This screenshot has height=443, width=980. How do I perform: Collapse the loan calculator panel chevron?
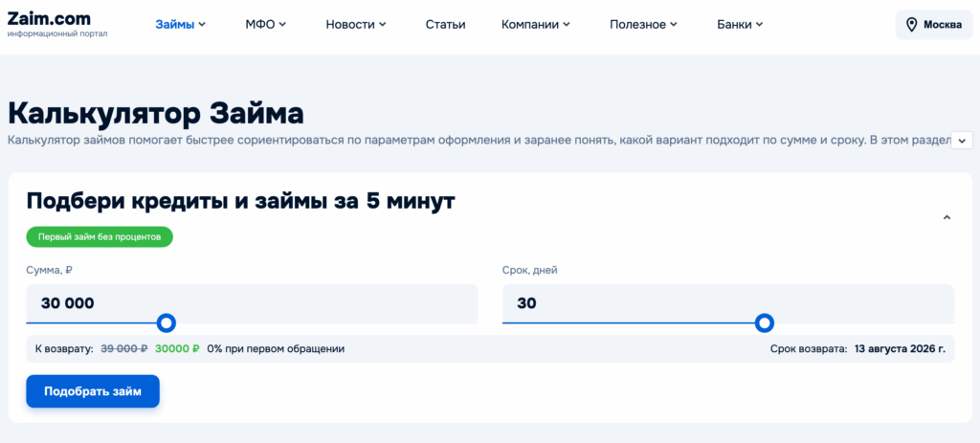click(947, 217)
